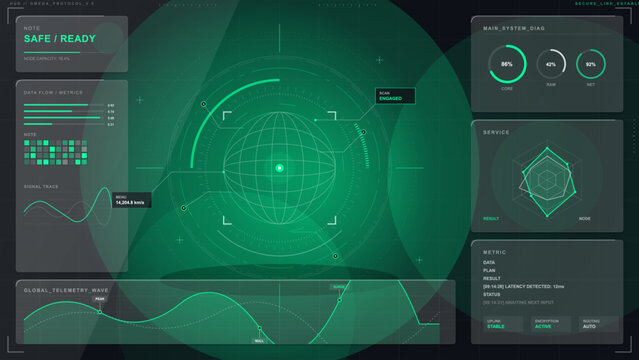The height and width of the screenshot is (360, 639).
Task: Open the UPLINK STABLE status box
Action: pyautogui.click(x=503, y=324)
